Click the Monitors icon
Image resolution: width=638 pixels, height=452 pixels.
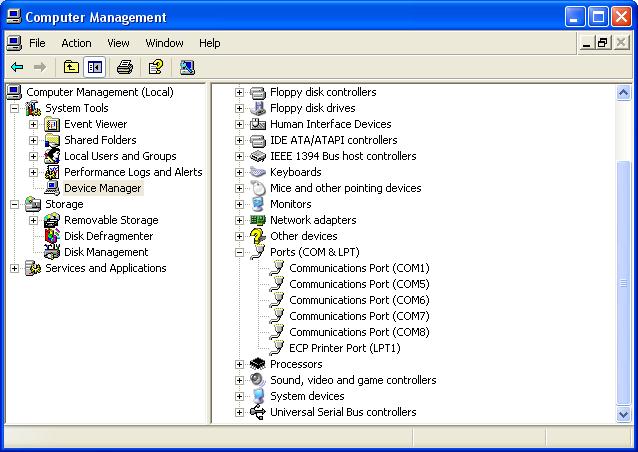coord(258,204)
